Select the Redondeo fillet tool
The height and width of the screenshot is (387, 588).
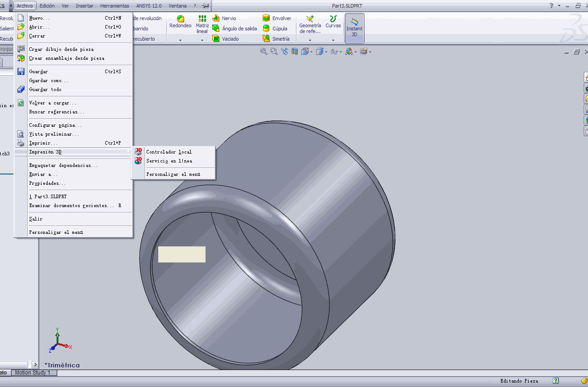181,22
